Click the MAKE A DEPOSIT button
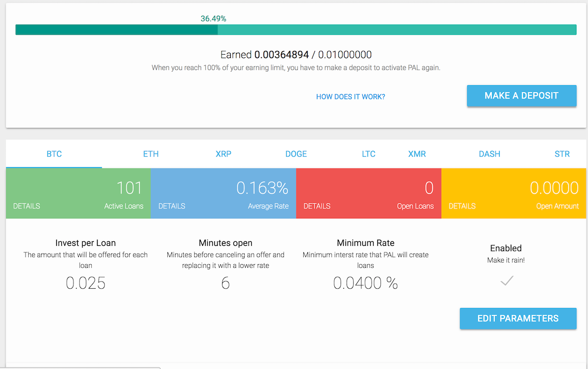 pos(522,96)
